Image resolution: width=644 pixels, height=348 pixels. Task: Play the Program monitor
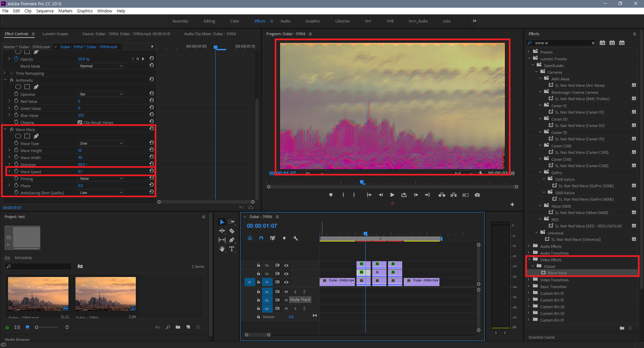pyautogui.click(x=392, y=195)
